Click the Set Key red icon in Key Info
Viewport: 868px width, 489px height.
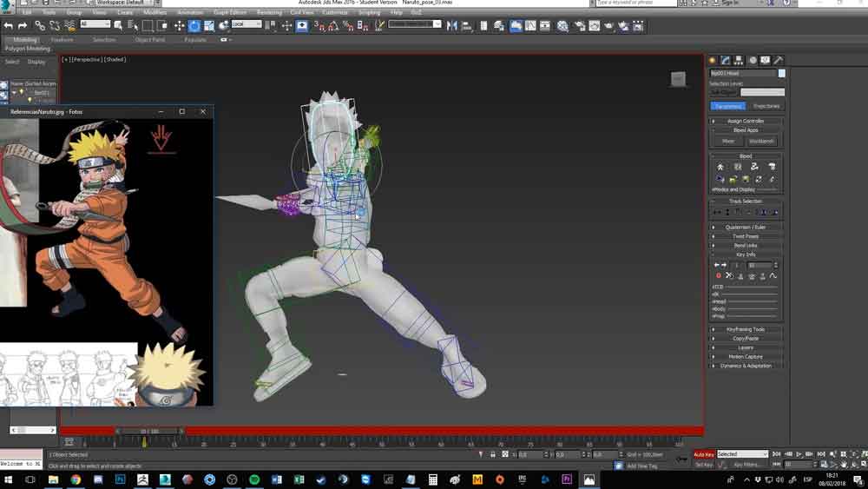pyautogui.click(x=719, y=276)
